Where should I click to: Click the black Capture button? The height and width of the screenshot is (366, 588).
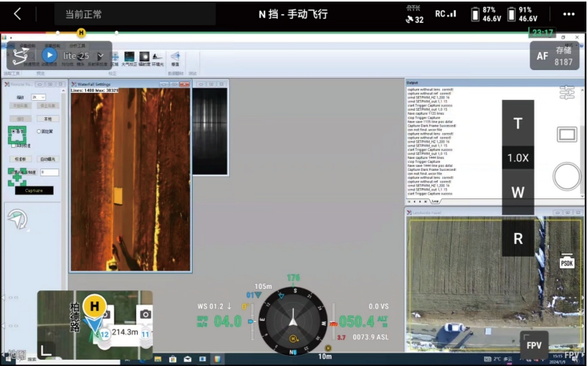[34, 190]
